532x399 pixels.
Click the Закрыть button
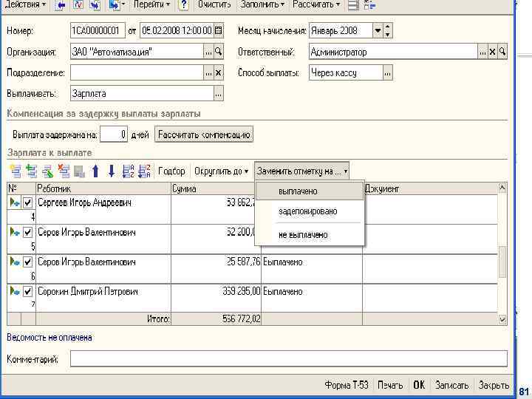click(494, 385)
